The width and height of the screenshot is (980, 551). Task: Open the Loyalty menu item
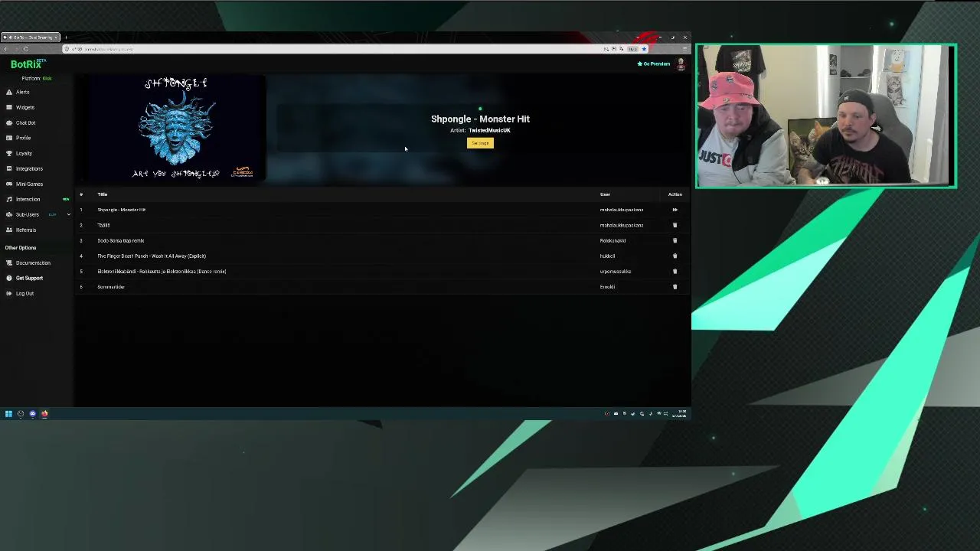tap(24, 153)
